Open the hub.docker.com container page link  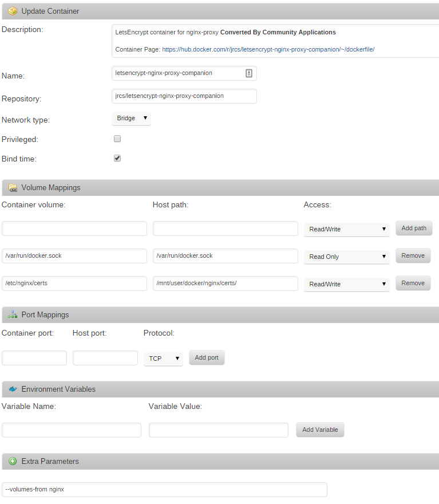pyautogui.click(x=268, y=49)
